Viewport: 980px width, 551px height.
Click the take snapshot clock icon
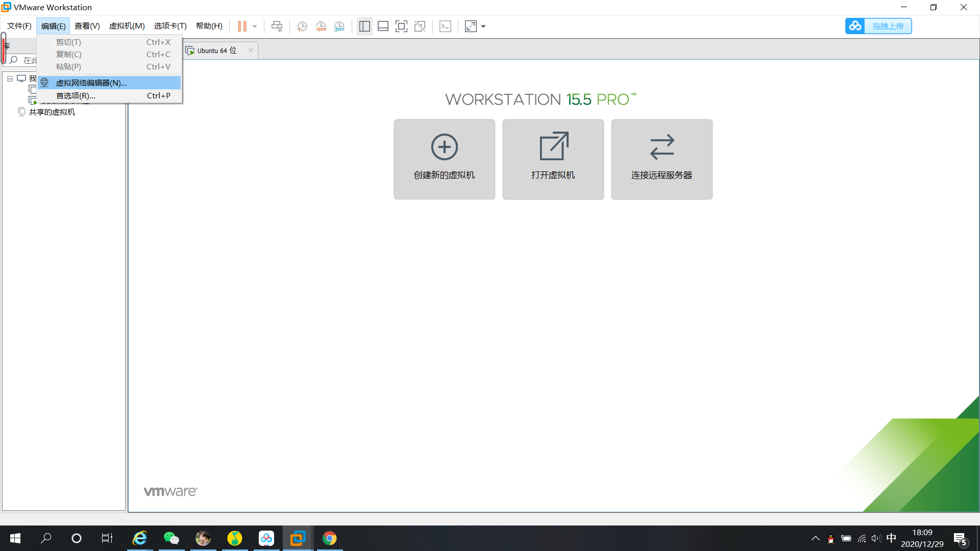tap(302, 26)
